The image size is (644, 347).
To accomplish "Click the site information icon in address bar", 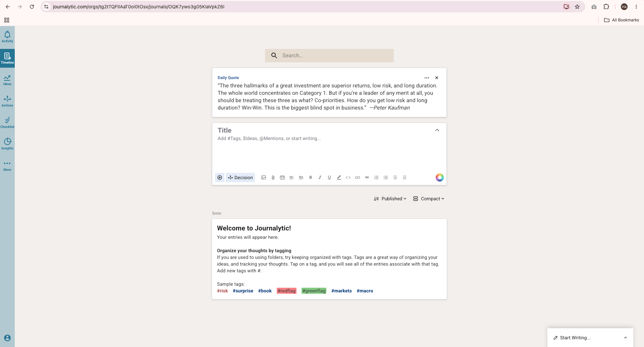I will [47, 7].
